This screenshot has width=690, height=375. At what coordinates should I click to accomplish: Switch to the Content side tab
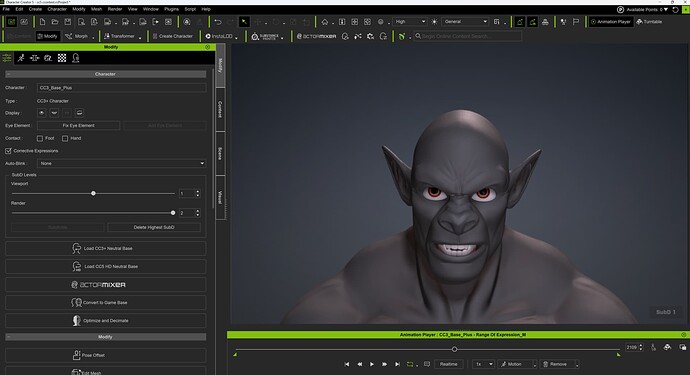220,109
